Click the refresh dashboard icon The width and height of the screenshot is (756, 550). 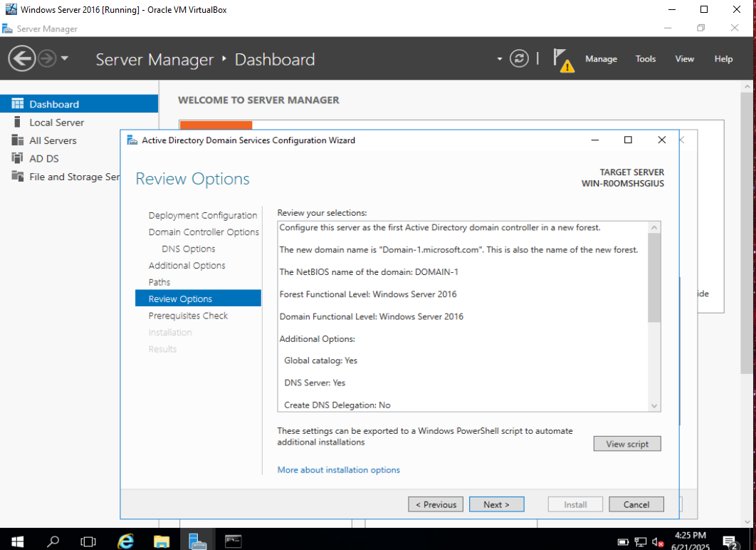tap(519, 59)
